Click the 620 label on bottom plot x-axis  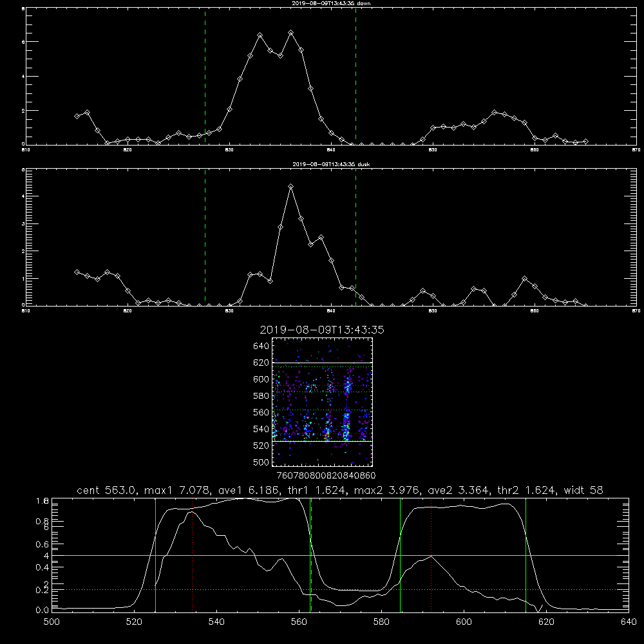coord(546,622)
